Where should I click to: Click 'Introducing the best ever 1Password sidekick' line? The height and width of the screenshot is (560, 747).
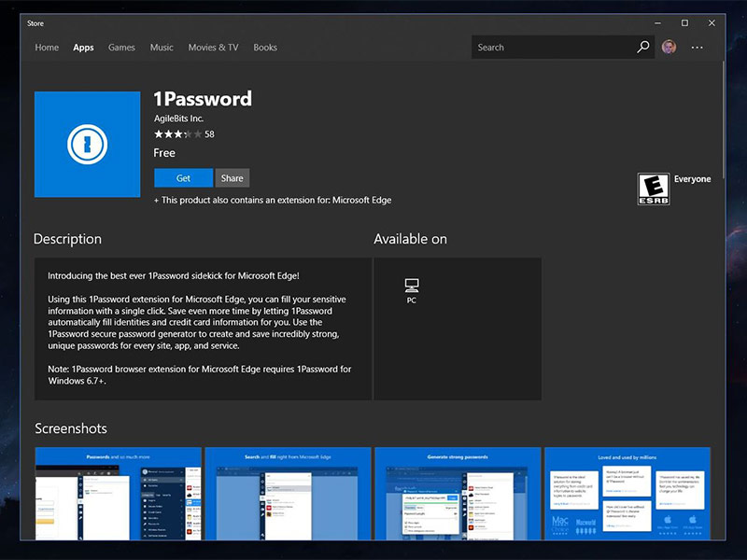tap(174, 275)
